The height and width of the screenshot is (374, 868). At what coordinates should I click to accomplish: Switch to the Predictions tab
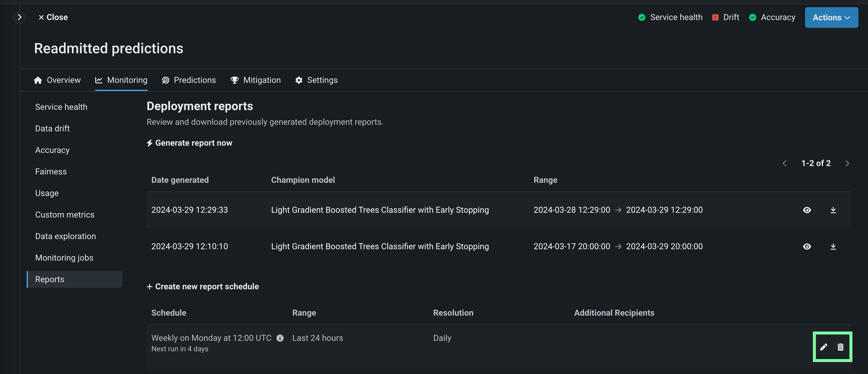[189, 80]
